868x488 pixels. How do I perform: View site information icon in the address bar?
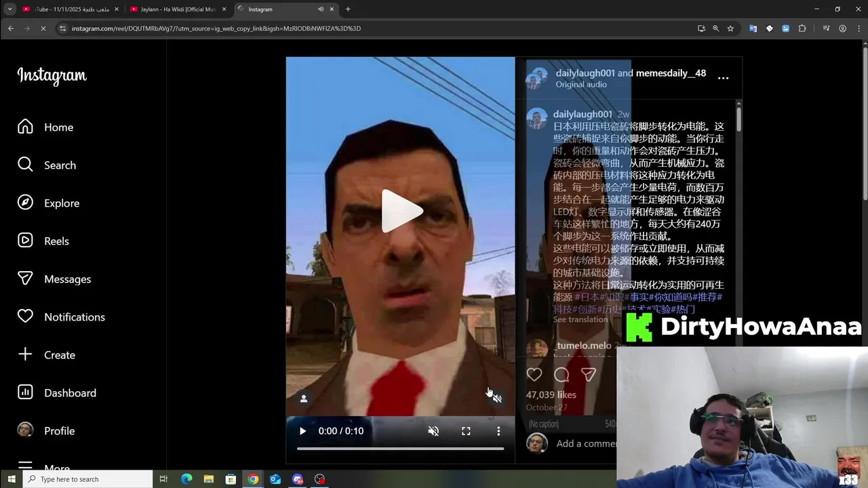click(x=63, y=28)
